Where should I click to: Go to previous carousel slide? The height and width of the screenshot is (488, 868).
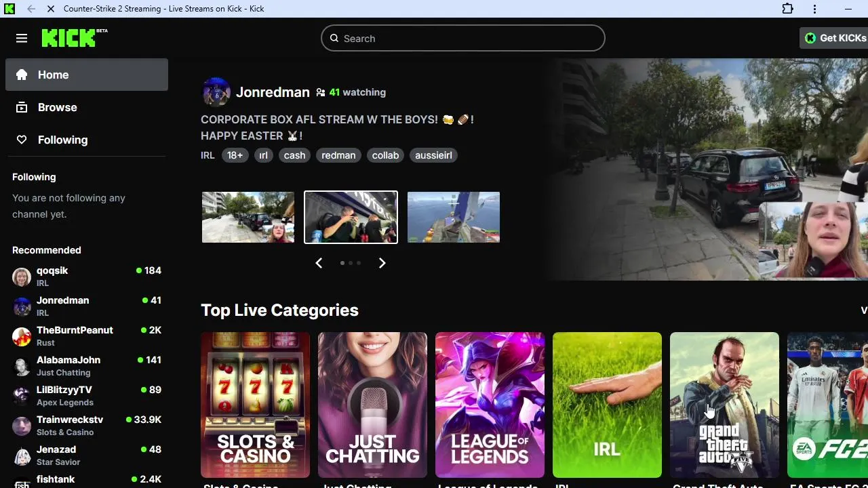(x=319, y=263)
